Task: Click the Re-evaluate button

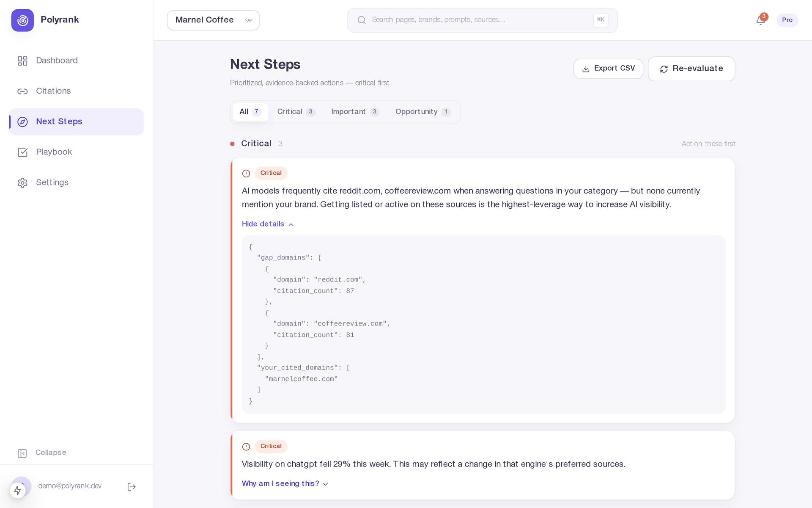Action: (x=691, y=69)
